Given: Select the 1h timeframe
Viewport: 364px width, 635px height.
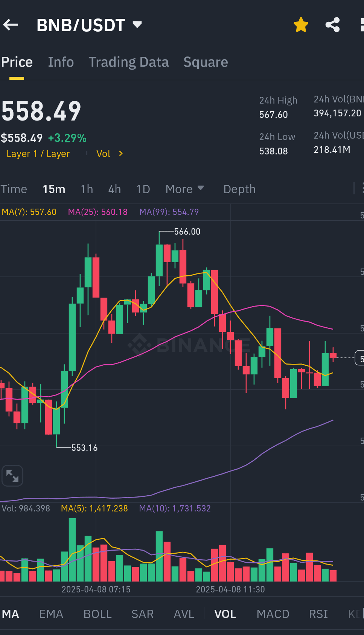Looking at the screenshot, I should point(87,189).
